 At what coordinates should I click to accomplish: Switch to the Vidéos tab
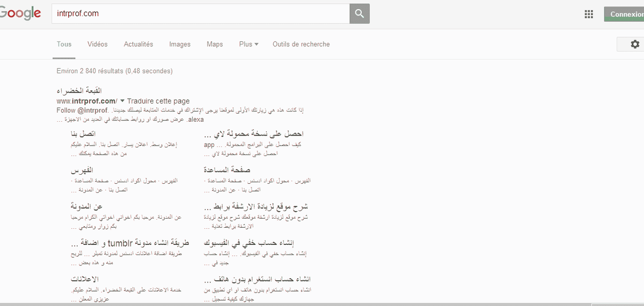[97, 44]
